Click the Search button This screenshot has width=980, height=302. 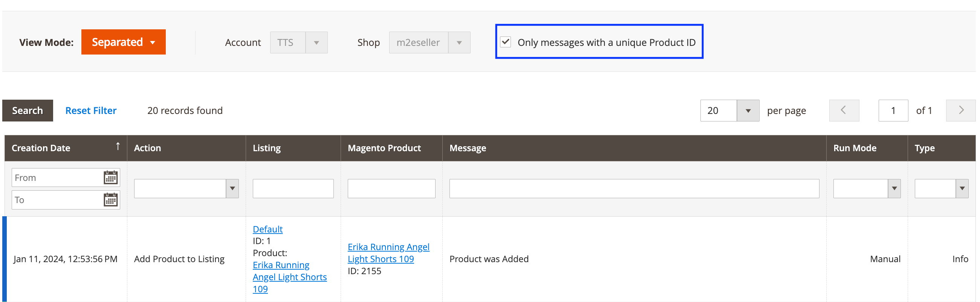28,111
